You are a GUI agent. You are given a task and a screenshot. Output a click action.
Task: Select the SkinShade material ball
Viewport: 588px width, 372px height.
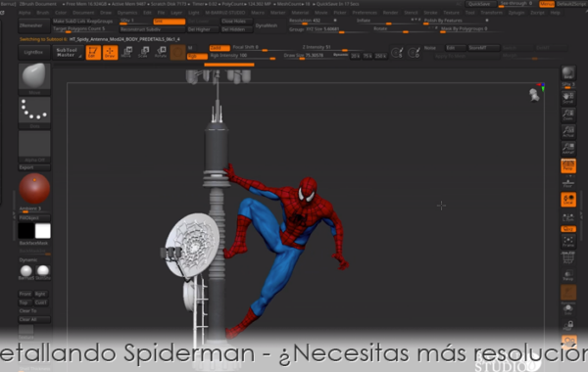tap(43, 272)
